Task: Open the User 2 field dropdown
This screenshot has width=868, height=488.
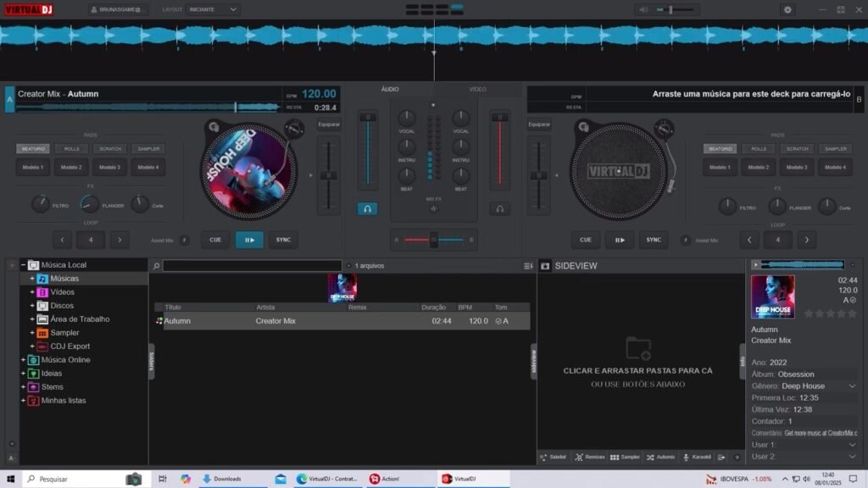Action: (x=852, y=457)
